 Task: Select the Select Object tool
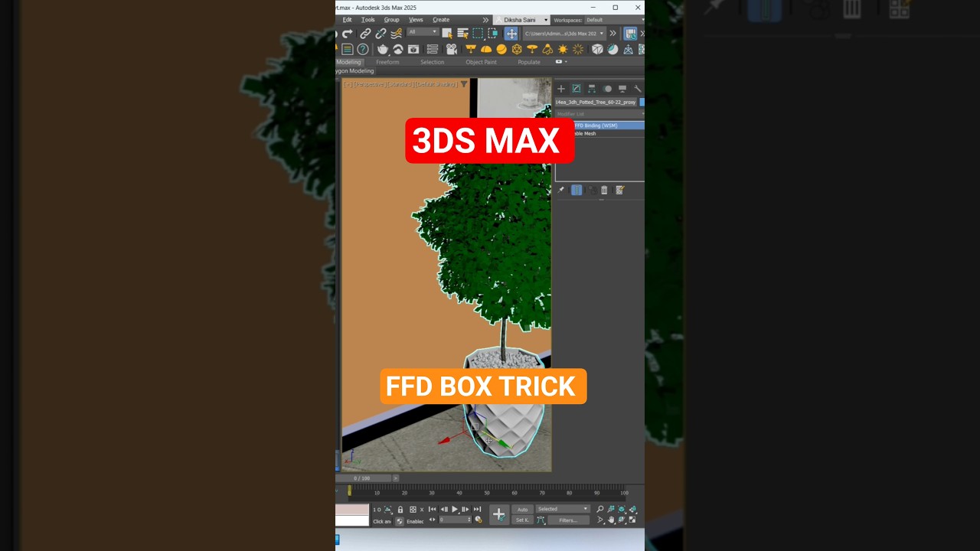pyautogui.click(x=447, y=34)
